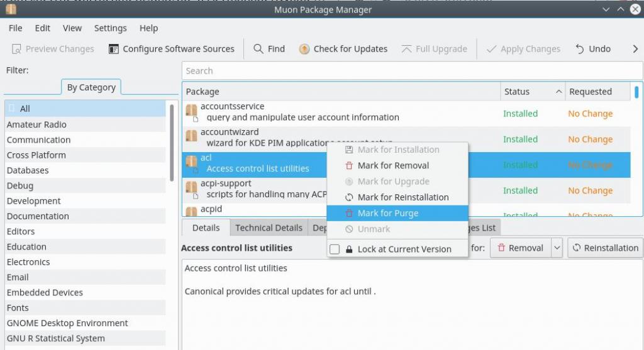This screenshot has height=350, width=644.
Task: Select Mark for Purge in context menu
Action: point(387,214)
